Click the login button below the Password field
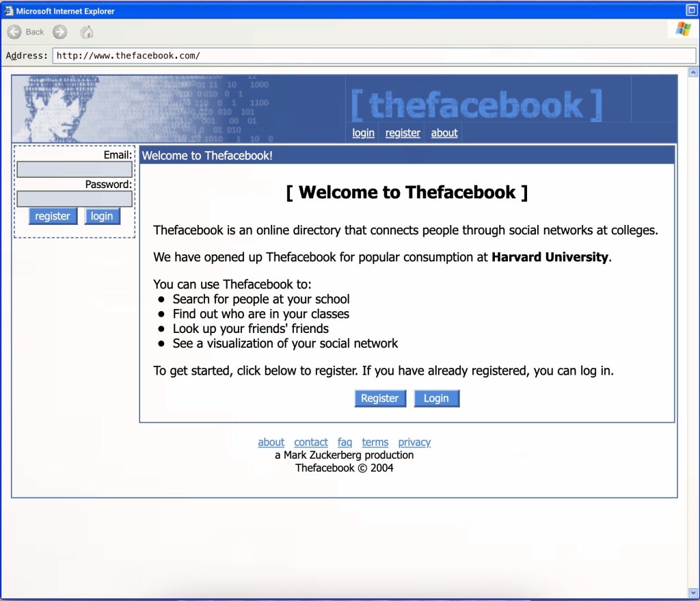This screenshot has width=700, height=601. coord(102,217)
